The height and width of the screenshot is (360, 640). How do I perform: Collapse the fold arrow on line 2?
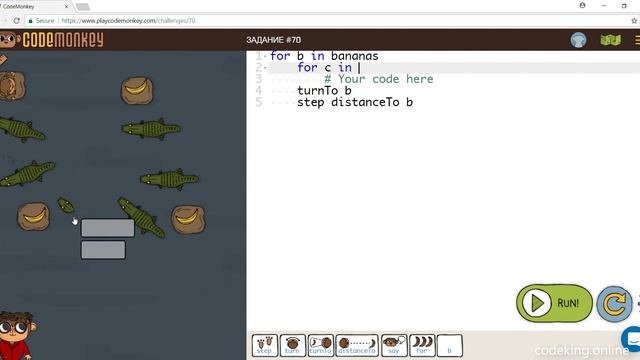tap(265, 67)
